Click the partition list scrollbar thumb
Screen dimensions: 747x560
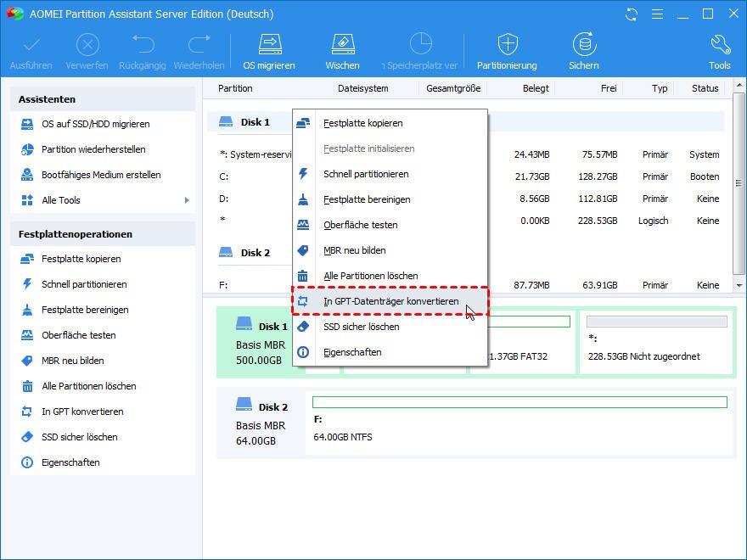click(739, 183)
